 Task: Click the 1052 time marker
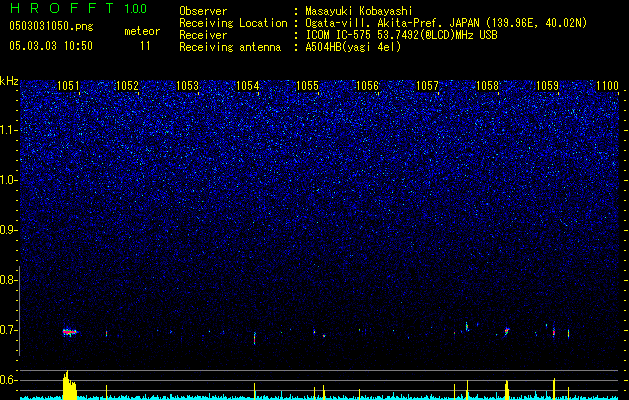point(127,86)
